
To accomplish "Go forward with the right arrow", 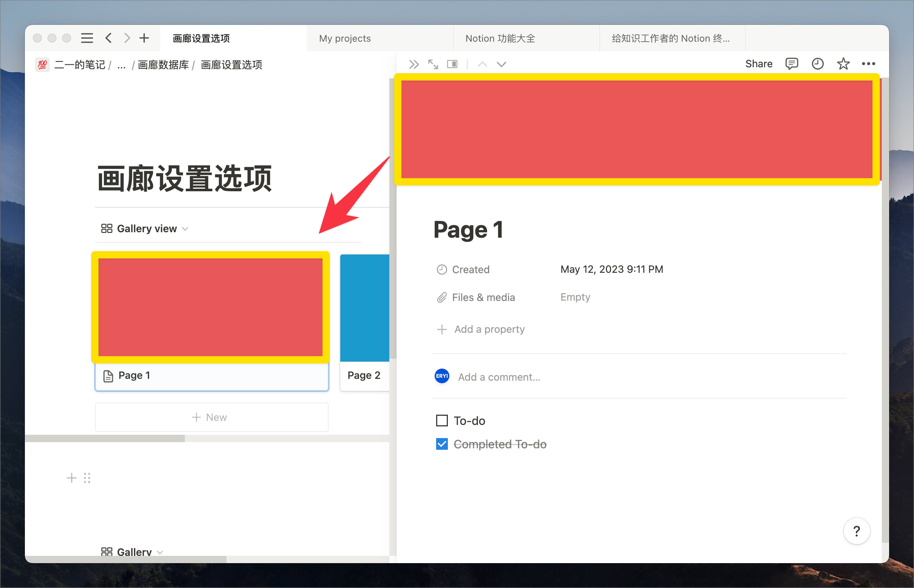I will pos(127,38).
